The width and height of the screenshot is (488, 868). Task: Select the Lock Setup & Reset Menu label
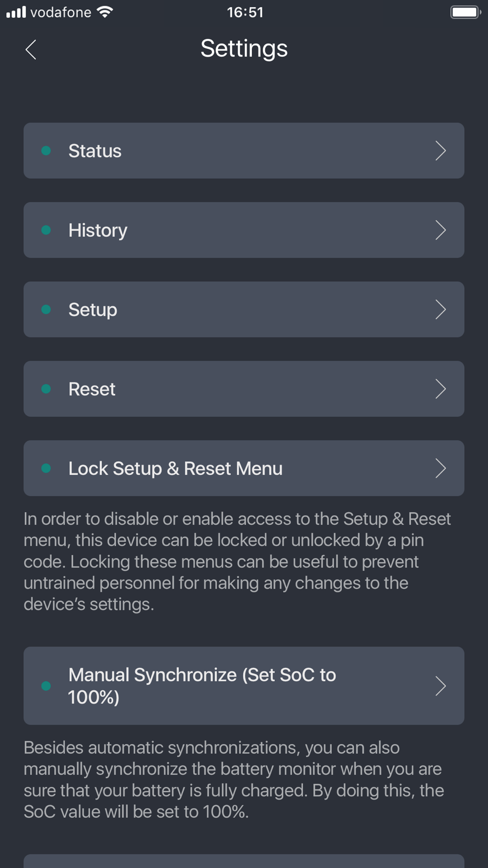[175, 469]
